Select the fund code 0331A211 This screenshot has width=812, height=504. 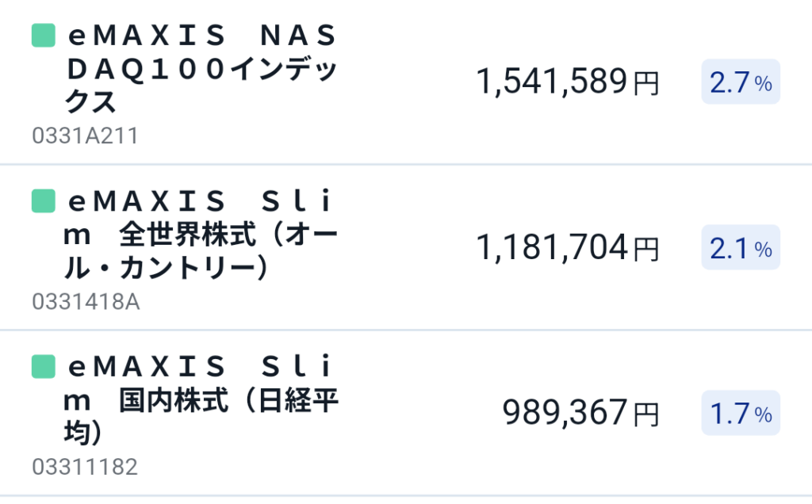(x=85, y=136)
